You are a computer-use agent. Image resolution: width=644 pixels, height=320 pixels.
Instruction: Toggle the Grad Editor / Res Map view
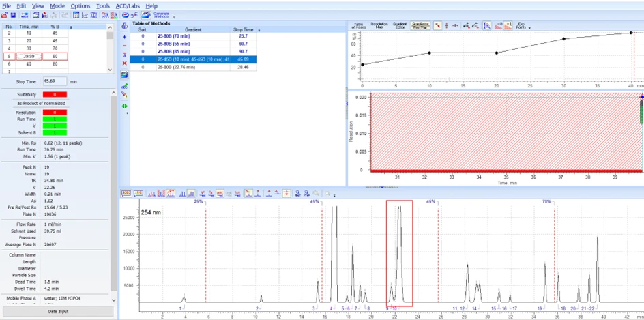(x=420, y=25)
